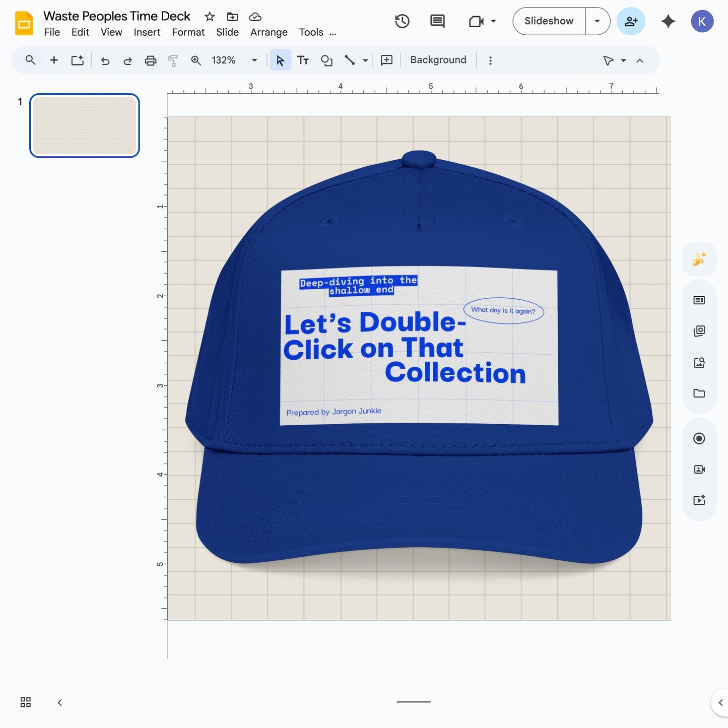Open version history clock icon
Image resolution: width=728 pixels, height=728 pixels.
coord(402,21)
